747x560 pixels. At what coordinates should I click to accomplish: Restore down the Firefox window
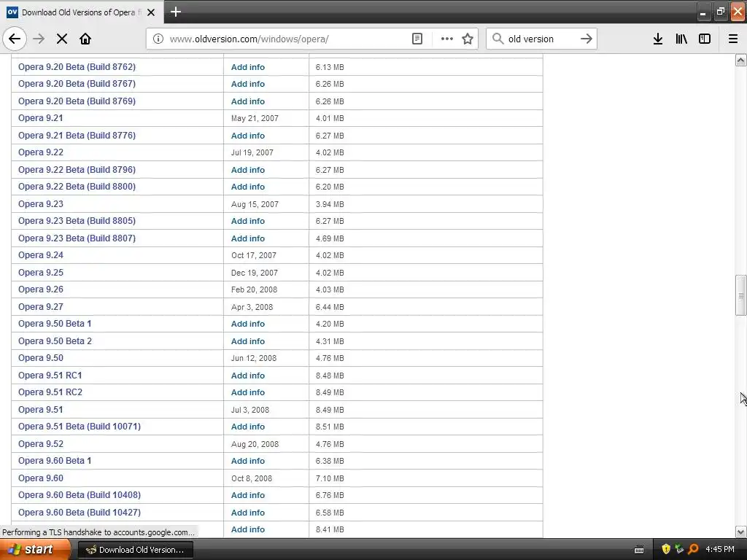(x=720, y=12)
